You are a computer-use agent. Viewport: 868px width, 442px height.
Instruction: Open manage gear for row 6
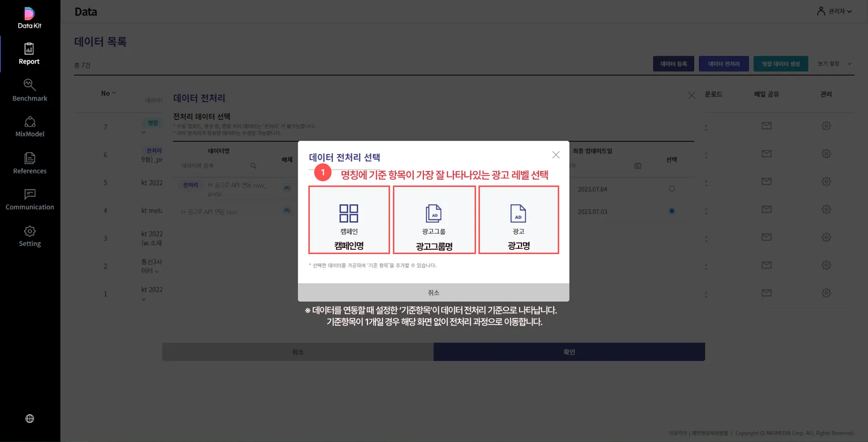(826, 154)
